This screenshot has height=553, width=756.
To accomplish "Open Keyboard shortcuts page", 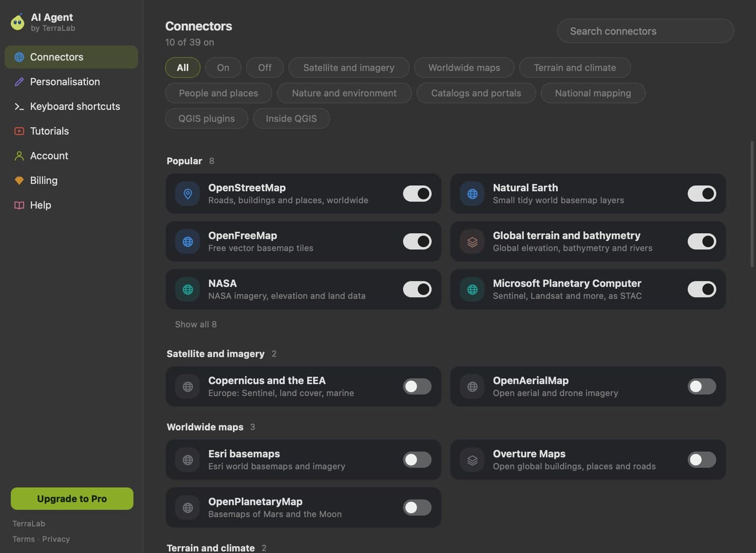I will [71, 106].
